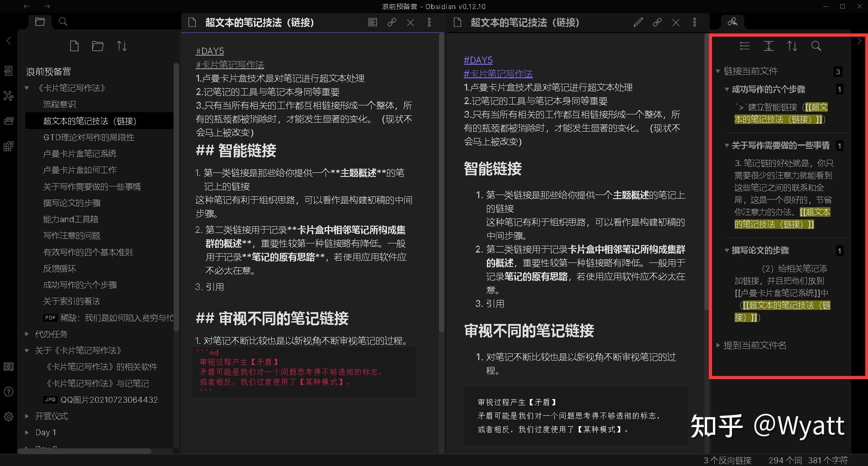Viewport: 868px width, 466px height.
Task: Click the stacked cards ribbon icon
Action: click(9, 121)
